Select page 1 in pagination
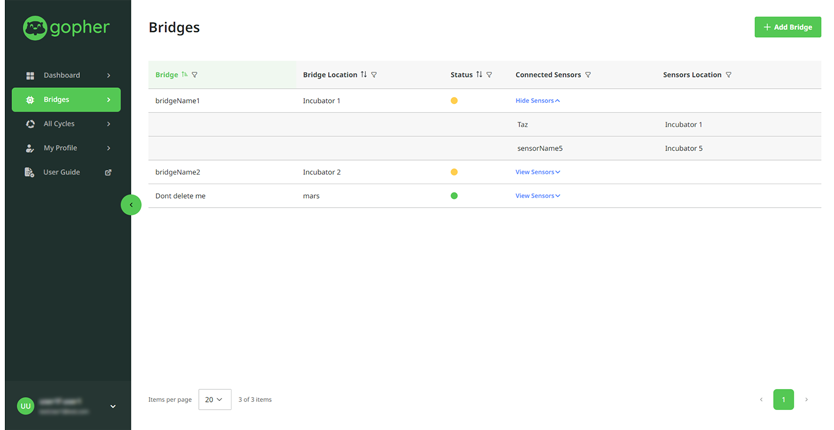Viewport: 834px width, 430px height. [x=783, y=400]
